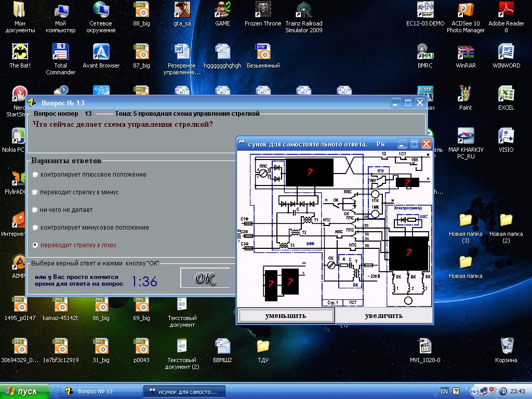Image resolution: width=532 pixels, height=399 pixels.
Task: Select radio option 'контролирует плюсовое положение'
Action: [35, 175]
